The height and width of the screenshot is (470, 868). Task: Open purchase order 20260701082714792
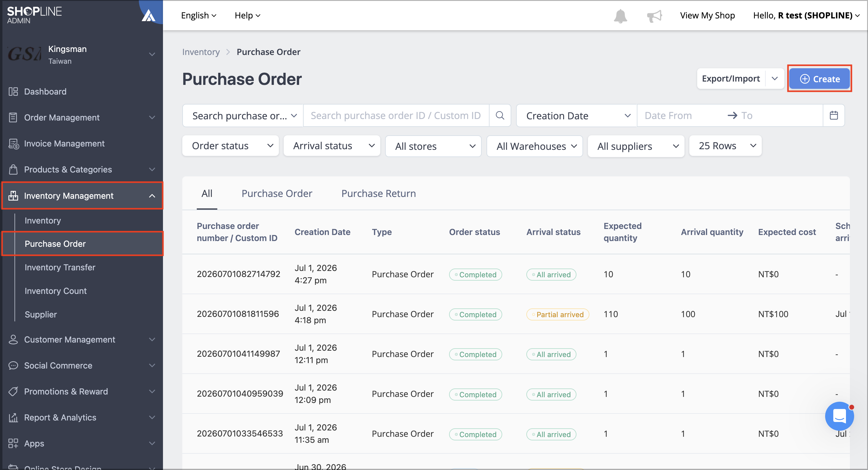click(x=238, y=274)
